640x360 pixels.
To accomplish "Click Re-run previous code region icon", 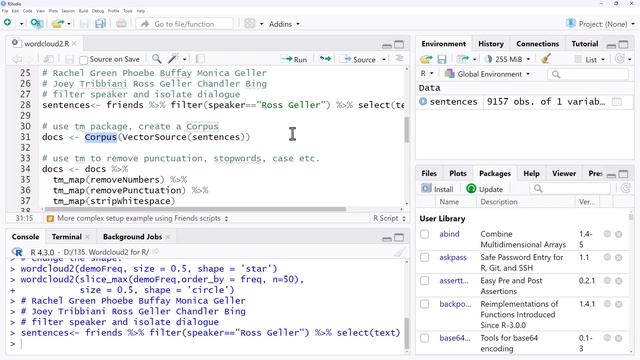I will 325,59.
